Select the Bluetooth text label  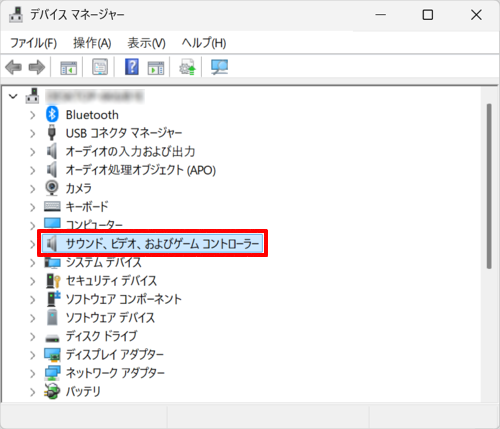pyautogui.click(x=92, y=115)
